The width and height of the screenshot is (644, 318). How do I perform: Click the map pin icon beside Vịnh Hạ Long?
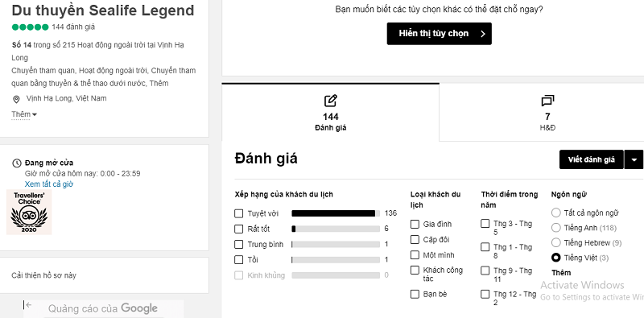pyautogui.click(x=16, y=99)
